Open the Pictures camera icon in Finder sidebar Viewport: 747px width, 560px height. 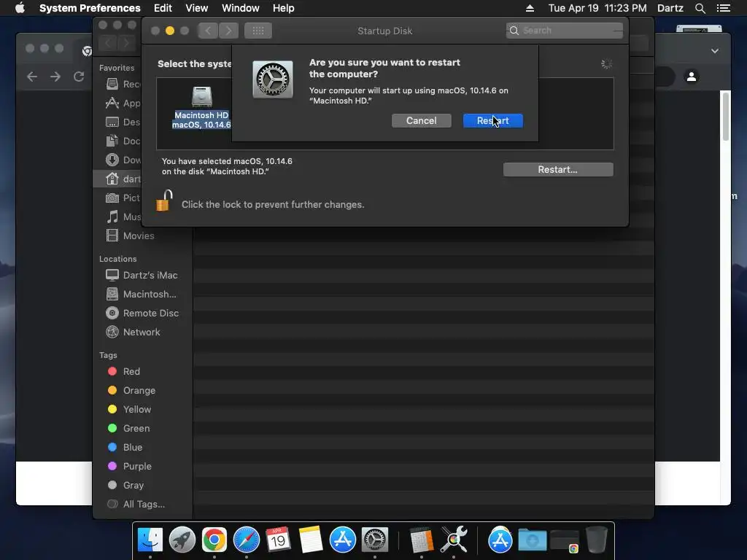112,198
